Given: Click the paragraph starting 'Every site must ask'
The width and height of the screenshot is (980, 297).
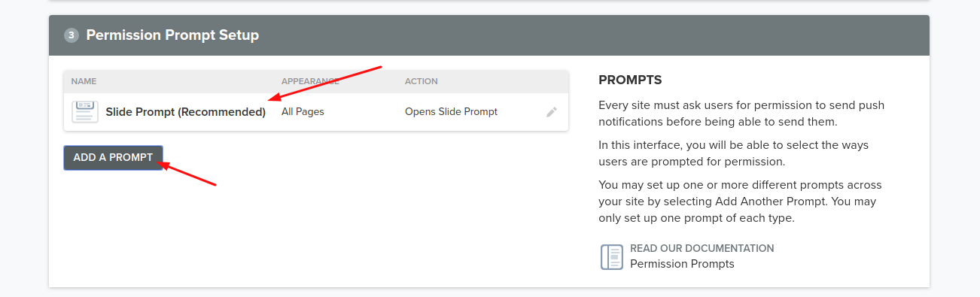Looking at the screenshot, I should [741, 114].
